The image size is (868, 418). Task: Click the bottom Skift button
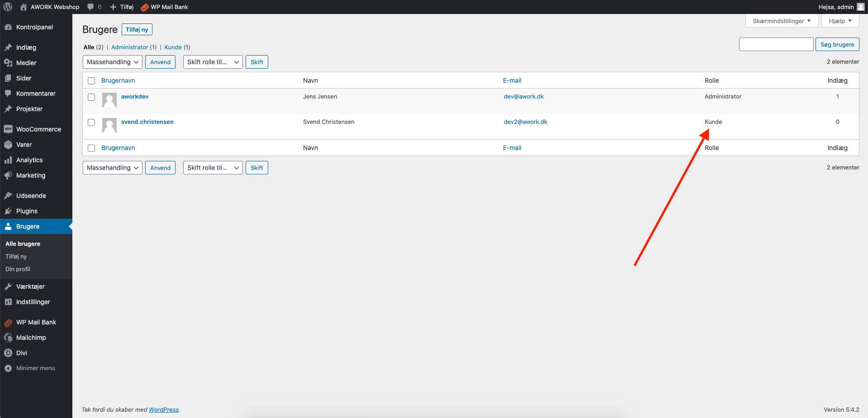(257, 168)
